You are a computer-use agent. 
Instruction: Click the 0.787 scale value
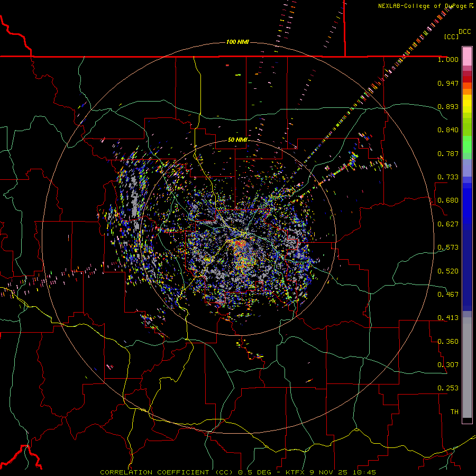tap(448, 153)
